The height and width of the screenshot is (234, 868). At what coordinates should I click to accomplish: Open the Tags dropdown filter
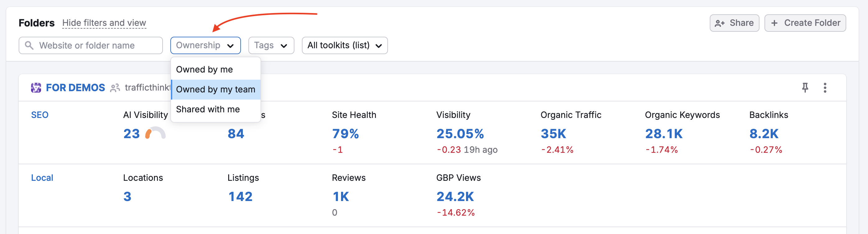click(271, 45)
